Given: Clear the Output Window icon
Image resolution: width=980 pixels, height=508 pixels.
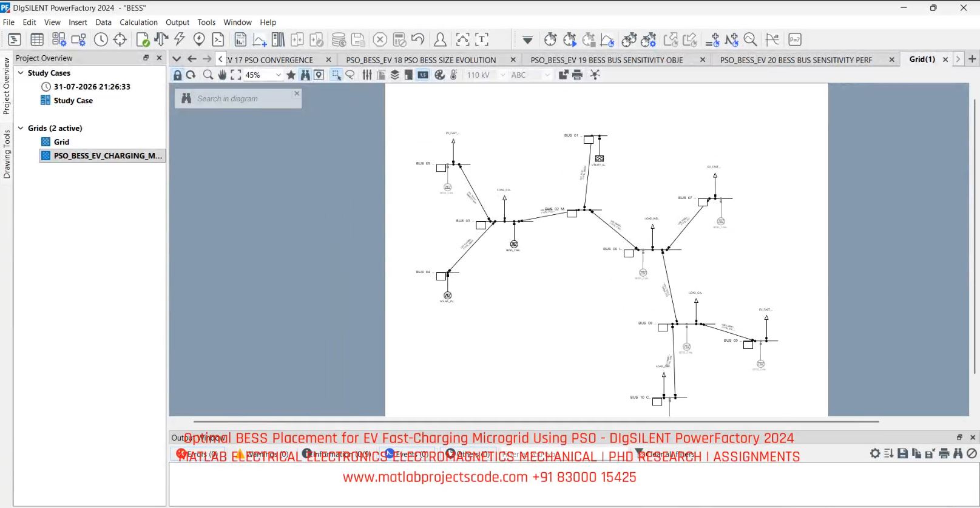Looking at the screenshot, I should point(972,453).
